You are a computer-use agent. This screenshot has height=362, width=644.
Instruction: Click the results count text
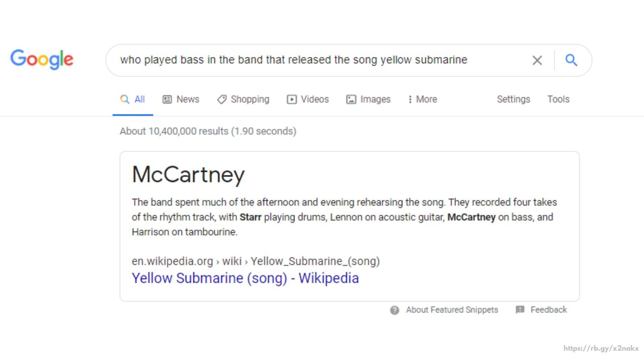point(208,131)
